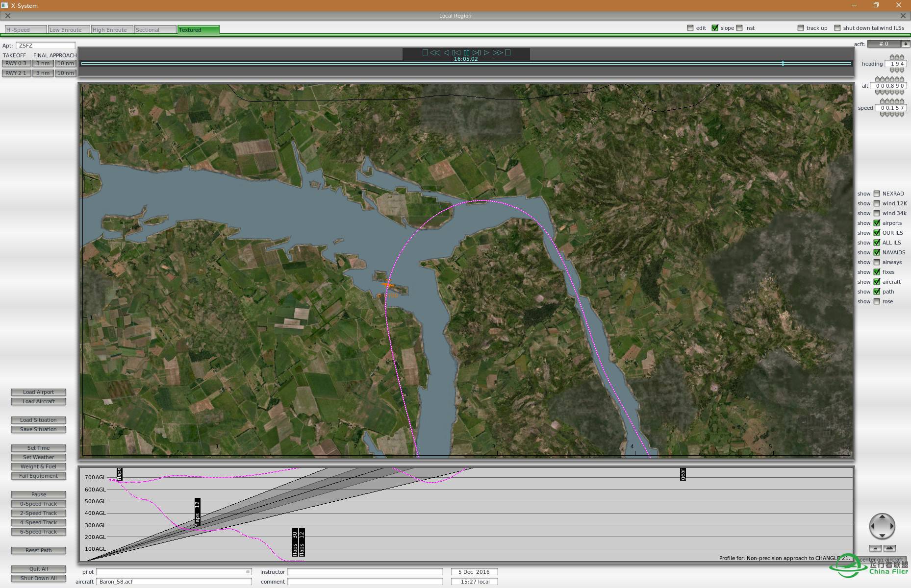Switch to the Low Enroute map tab

tap(69, 30)
